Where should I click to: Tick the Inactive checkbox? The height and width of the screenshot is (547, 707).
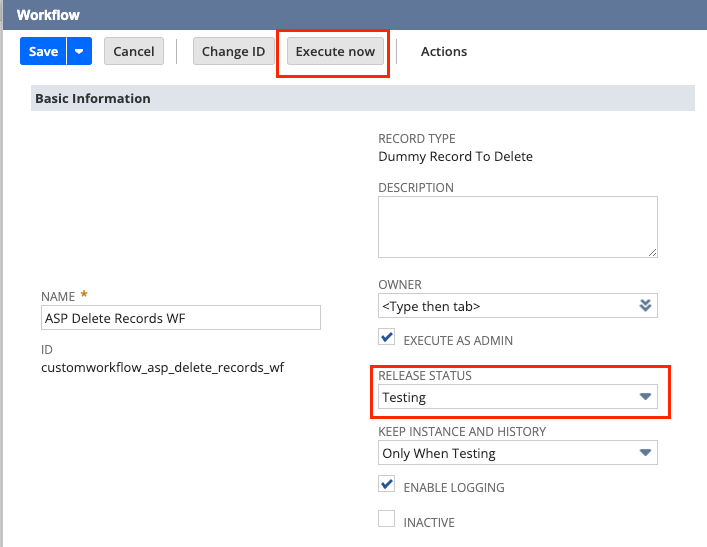click(x=387, y=520)
